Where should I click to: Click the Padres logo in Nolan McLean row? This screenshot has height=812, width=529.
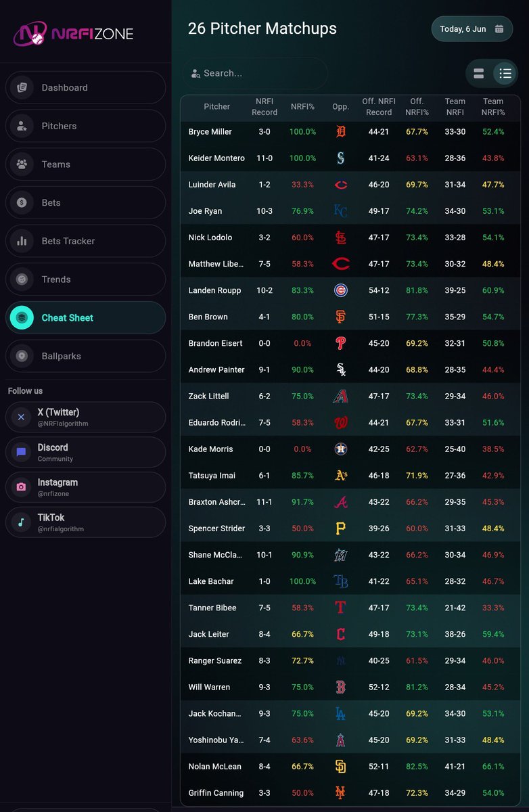coord(340,766)
